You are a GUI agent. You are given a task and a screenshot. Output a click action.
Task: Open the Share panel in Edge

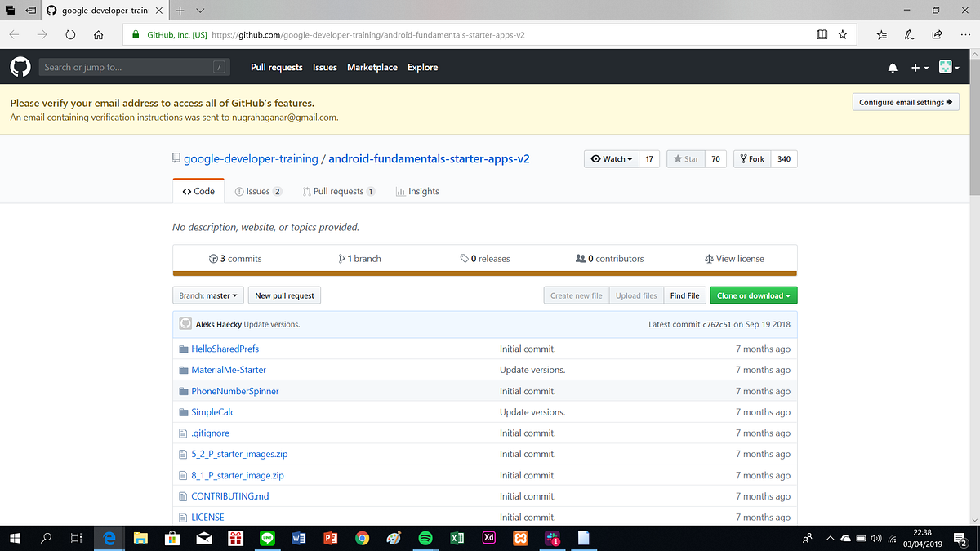click(936, 34)
